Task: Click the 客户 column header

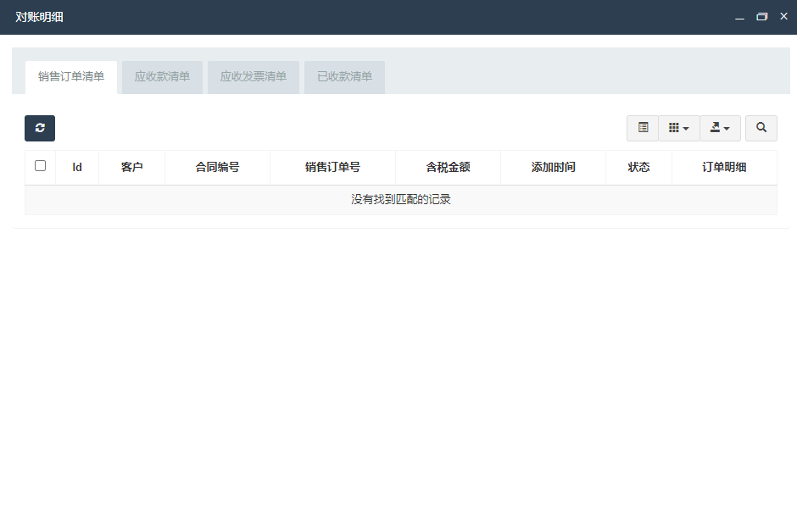Action: [x=131, y=168]
